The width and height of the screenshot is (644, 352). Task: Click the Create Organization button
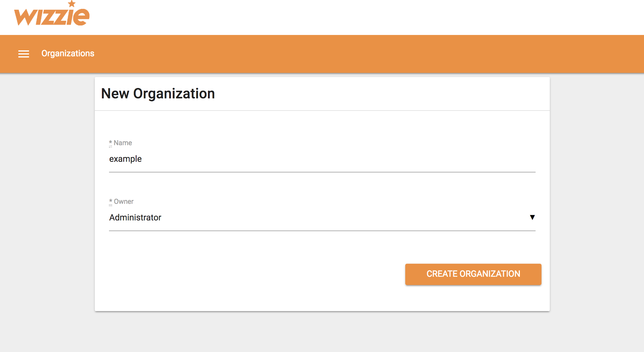[x=473, y=274]
